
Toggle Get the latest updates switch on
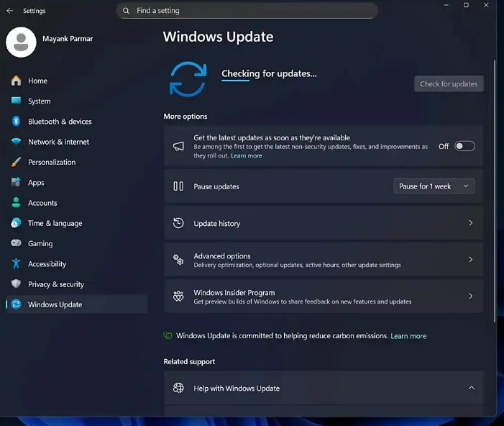464,146
